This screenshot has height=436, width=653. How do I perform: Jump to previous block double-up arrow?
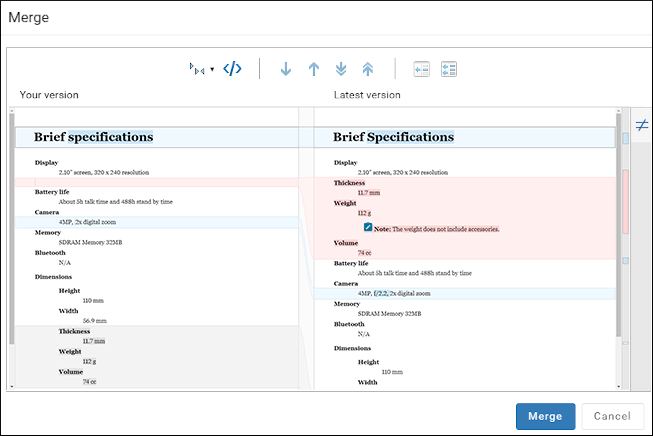click(368, 69)
